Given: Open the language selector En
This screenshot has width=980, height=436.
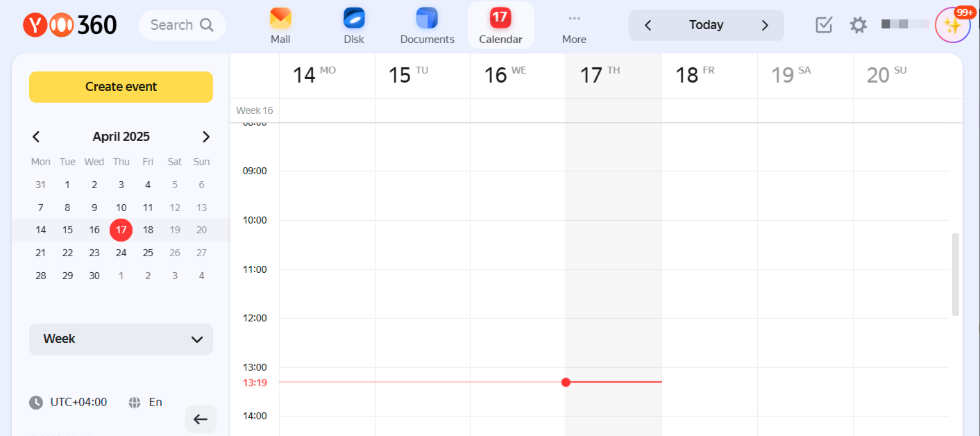Looking at the screenshot, I should click(x=146, y=402).
